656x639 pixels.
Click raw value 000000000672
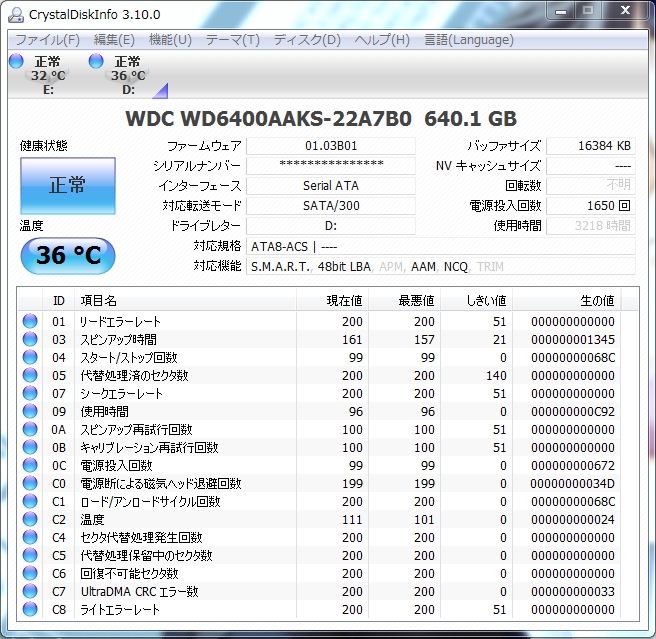573,465
